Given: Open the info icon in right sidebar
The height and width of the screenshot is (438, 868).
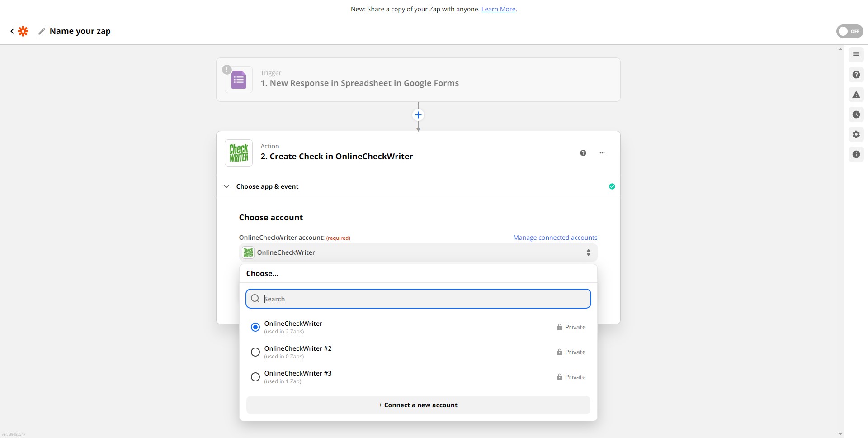Looking at the screenshot, I should tap(856, 154).
